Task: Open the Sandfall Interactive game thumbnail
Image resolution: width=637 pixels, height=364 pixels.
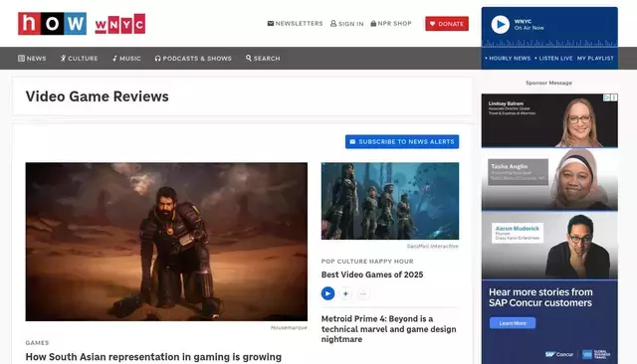Action: 390,201
